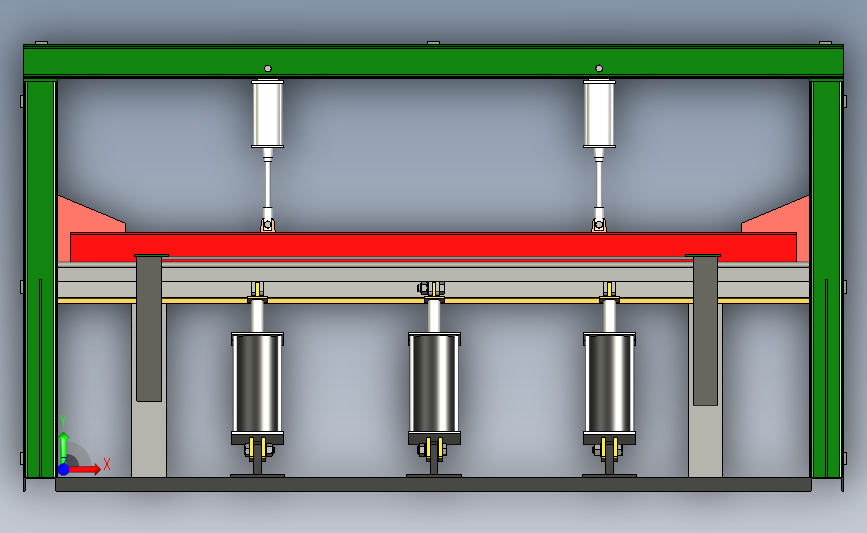Select the right dark gray guide post
This screenshot has height=533, width=867.
705,330
